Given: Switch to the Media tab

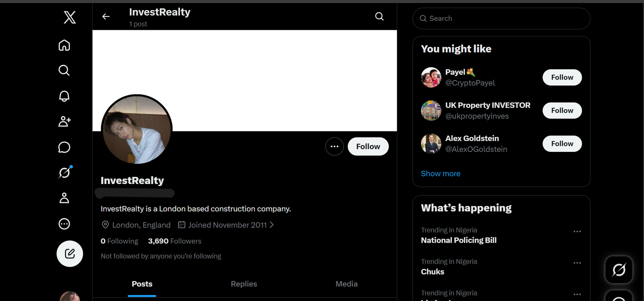Looking at the screenshot, I should point(347,284).
